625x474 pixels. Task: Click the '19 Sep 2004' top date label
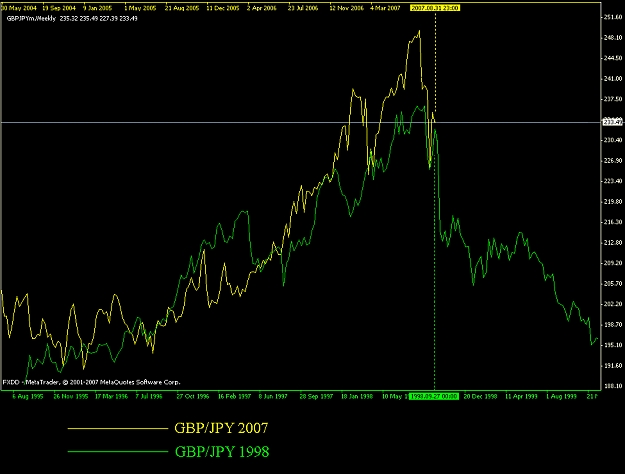point(59,8)
